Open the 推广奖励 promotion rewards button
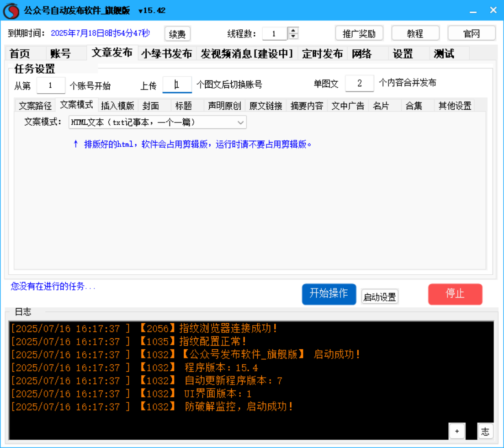The width and height of the screenshot is (504, 448). 359,33
